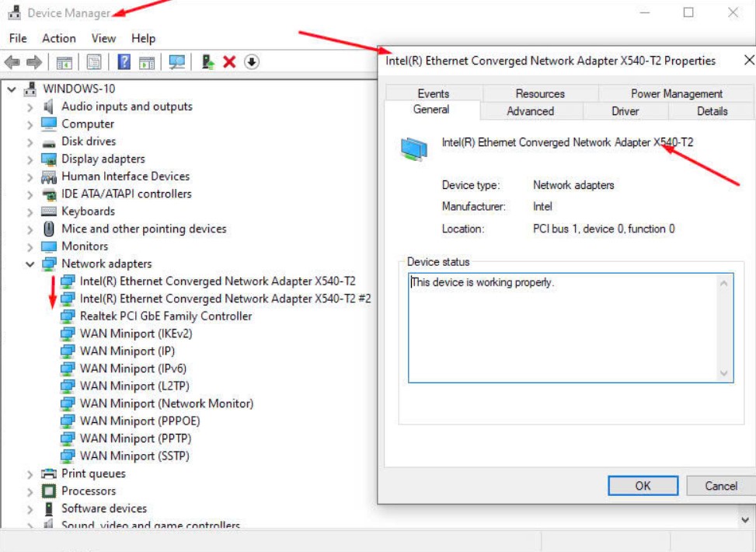Select WAN Miniport (PPTP)

click(x=135, y=438)
